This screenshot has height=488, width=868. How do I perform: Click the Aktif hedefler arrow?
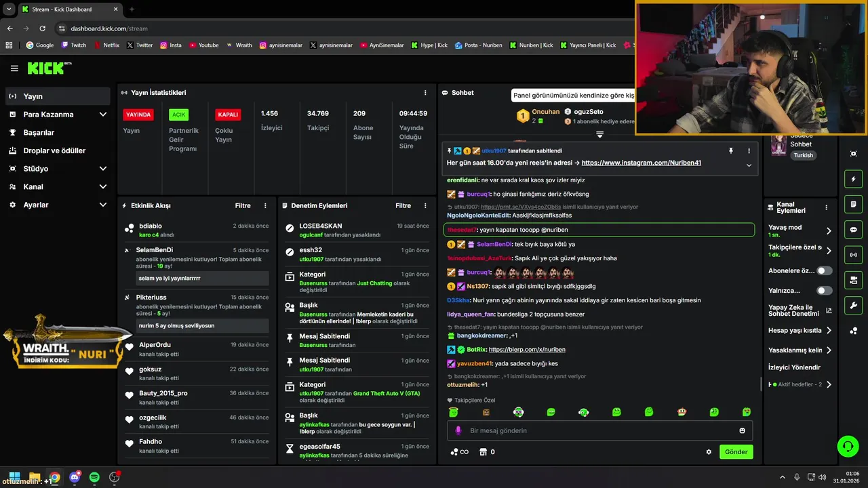829,384
